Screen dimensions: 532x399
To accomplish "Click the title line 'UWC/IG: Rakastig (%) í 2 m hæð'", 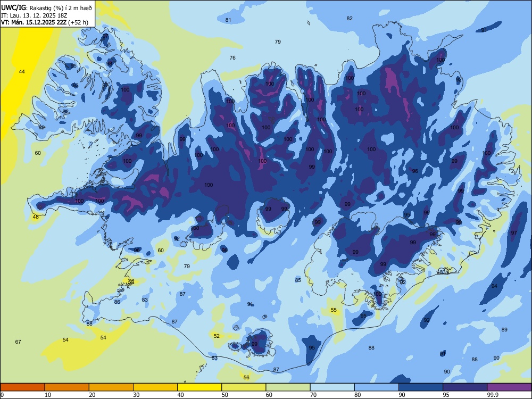I will click(x=46, y=8).
